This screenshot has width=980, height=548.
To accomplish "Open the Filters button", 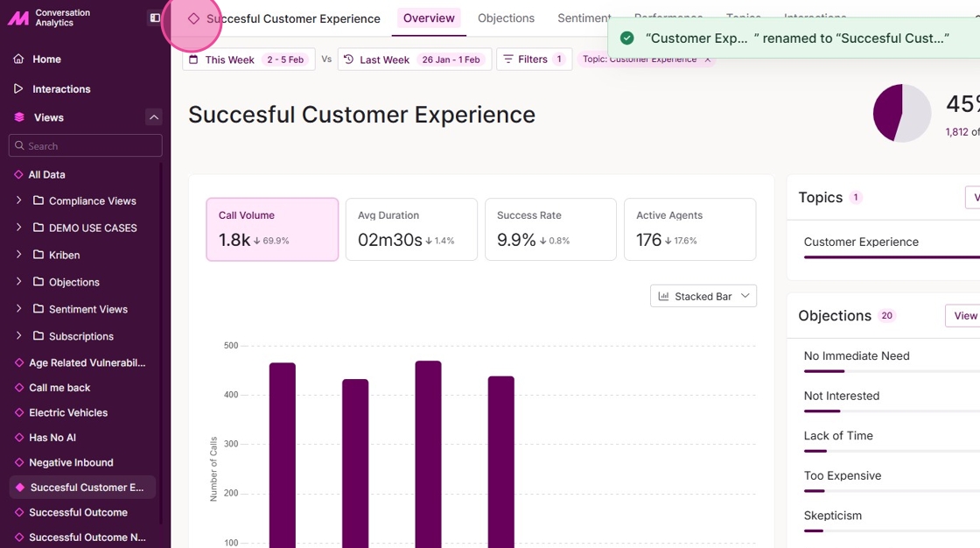I will 534,60.
